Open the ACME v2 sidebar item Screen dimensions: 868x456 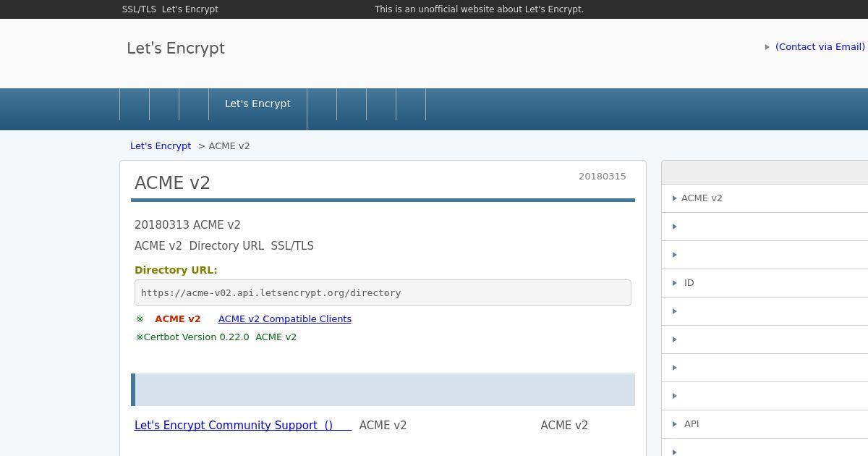click(765, 198)
